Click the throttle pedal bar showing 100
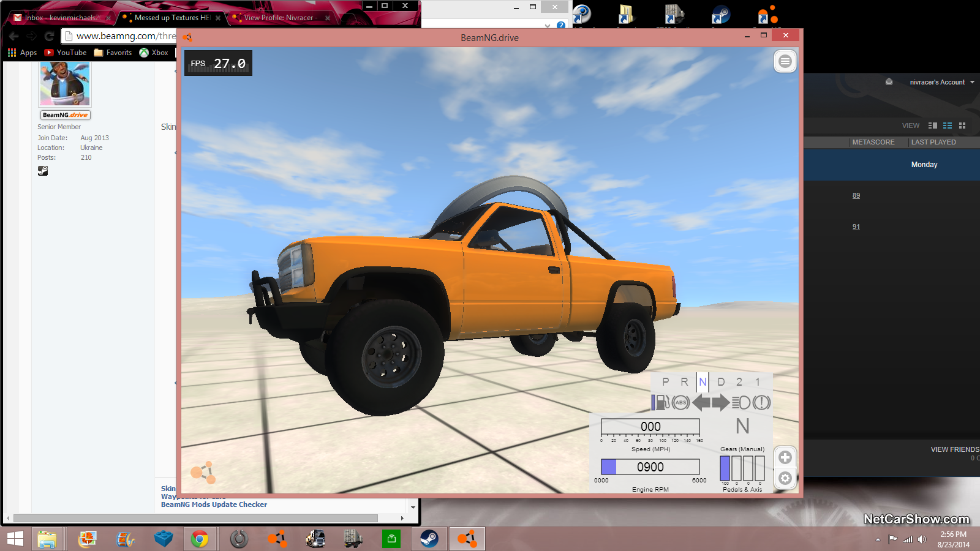This screenshot has height=551, width=980. pos(725,468)
